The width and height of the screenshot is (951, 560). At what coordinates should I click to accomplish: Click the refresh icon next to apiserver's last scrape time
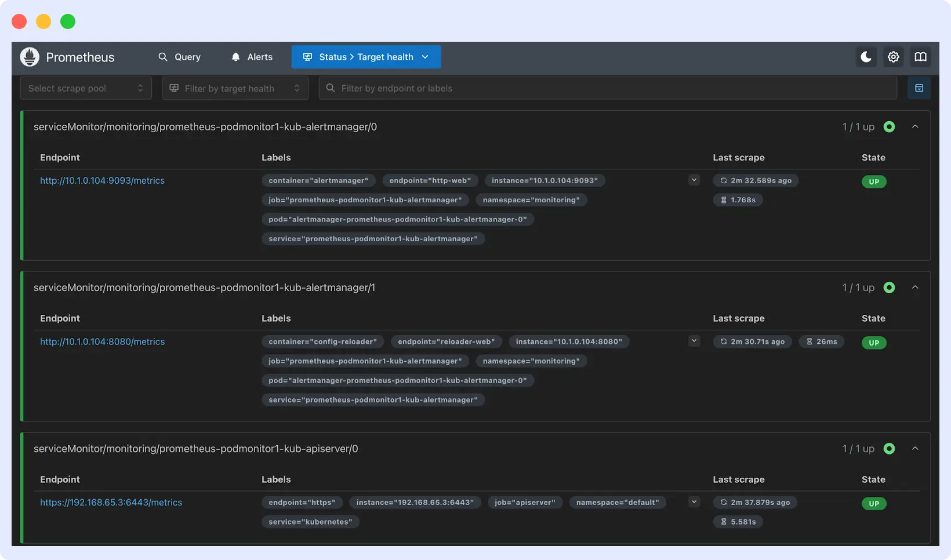[723, 502]
